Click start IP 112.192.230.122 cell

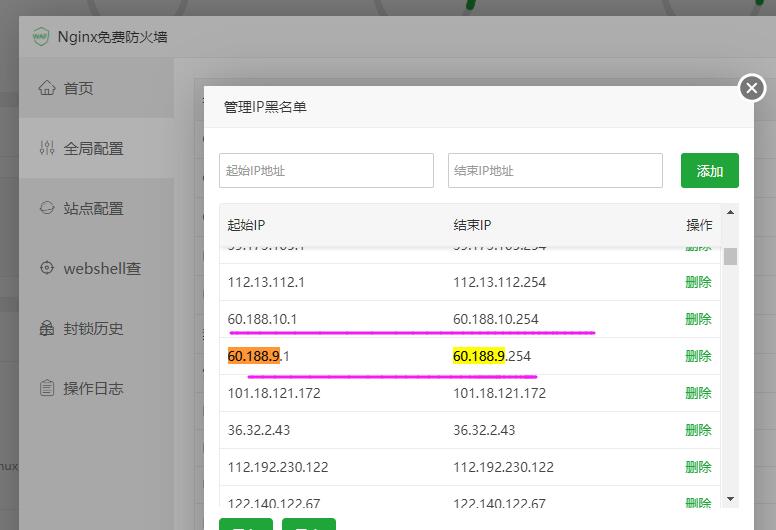[278, 467]
